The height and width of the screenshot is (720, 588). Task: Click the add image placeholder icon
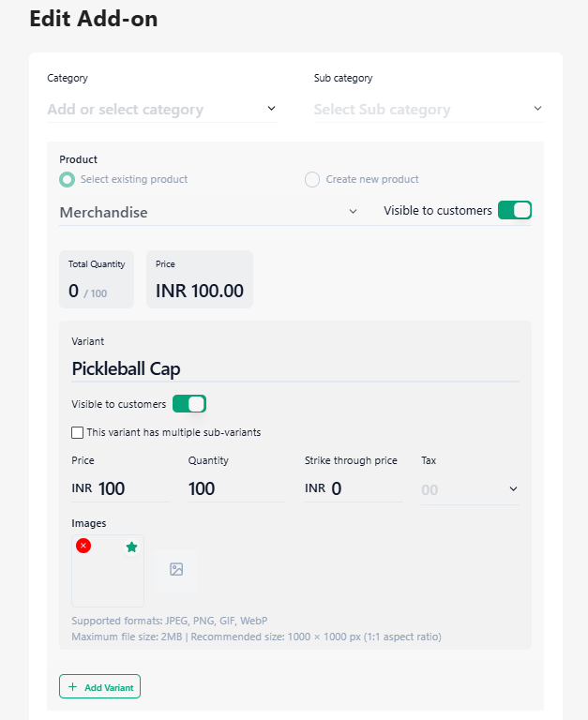click(176, 569)
